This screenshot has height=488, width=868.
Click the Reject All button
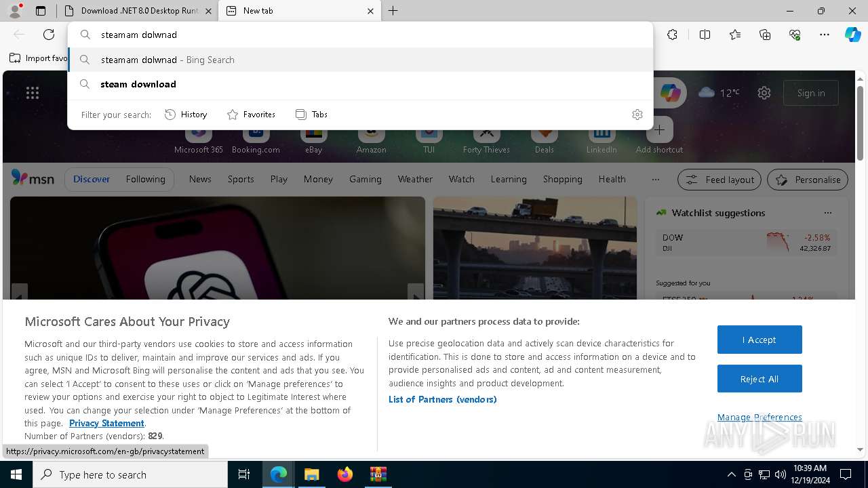click(x=759, y=379)
